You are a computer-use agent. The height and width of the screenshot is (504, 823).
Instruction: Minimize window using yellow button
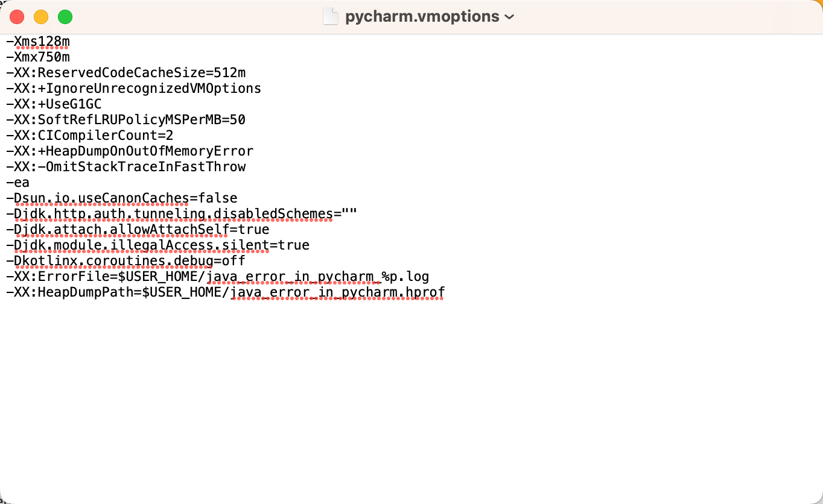tap(41, 17)
